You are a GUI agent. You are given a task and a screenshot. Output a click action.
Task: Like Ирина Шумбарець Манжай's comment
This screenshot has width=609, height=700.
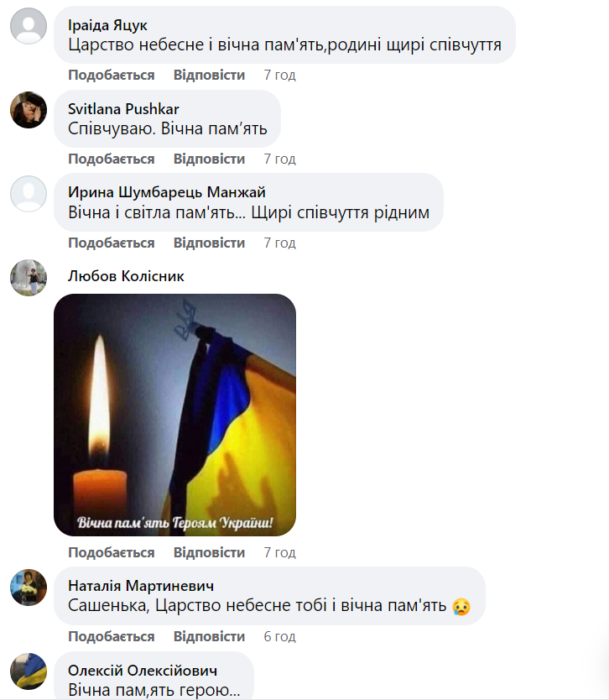111,243
